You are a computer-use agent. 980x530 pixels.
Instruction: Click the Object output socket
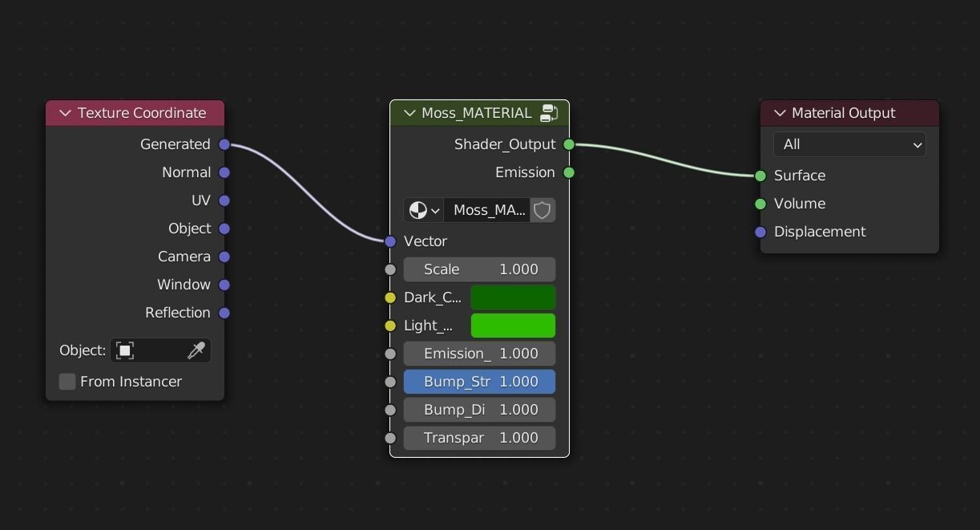click(x=224, y=229)
